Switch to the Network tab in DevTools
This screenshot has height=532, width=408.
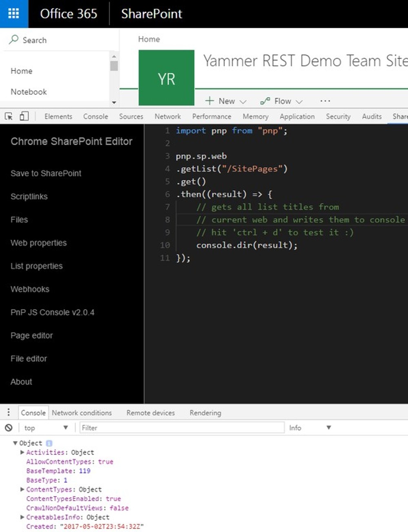(x=167, y=116)
